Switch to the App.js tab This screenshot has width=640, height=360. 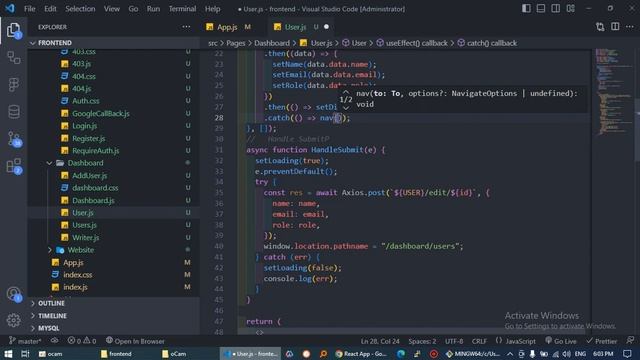click(x=227, y=27)
